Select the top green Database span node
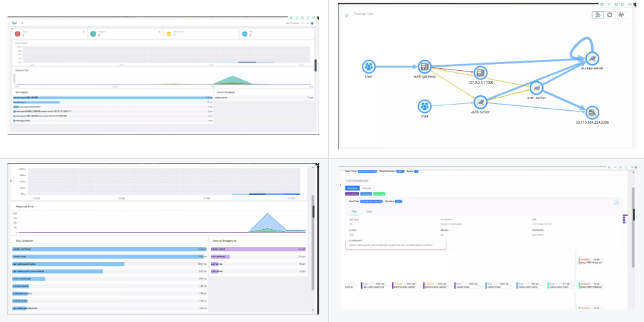Viewport: 644px width, 322px height. point(591,261)
